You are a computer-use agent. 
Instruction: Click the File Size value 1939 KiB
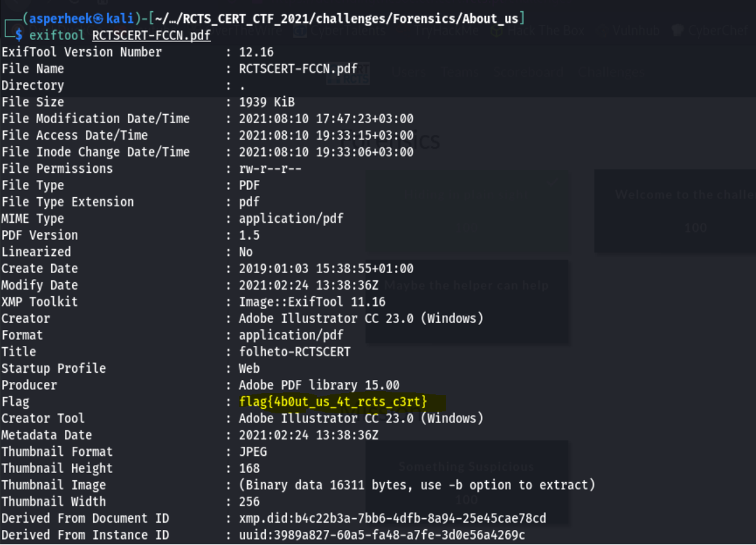[267, 102]
